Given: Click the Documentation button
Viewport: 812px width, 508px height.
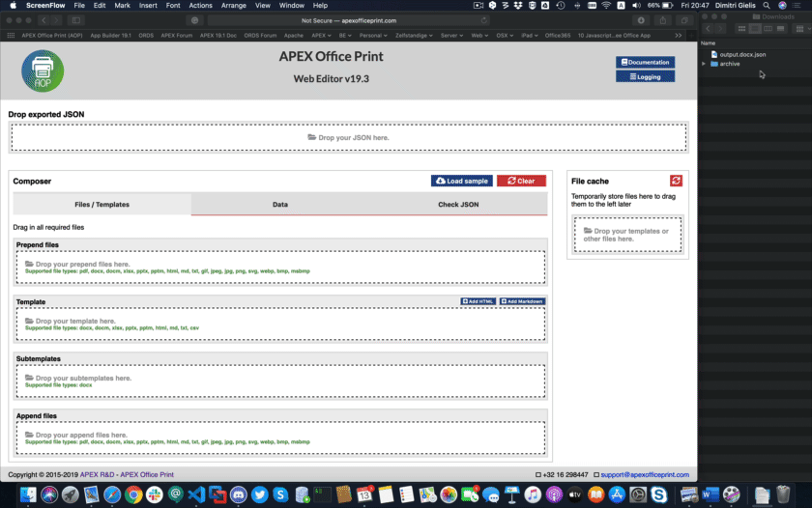Looking at the screenshot, I should 646,62.
